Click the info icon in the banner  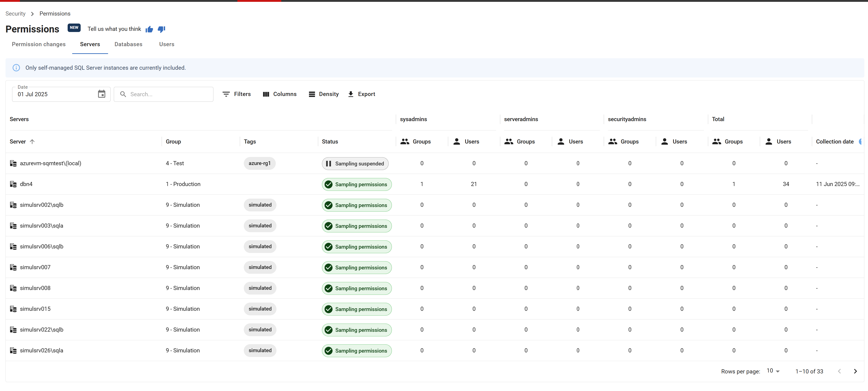16,68
